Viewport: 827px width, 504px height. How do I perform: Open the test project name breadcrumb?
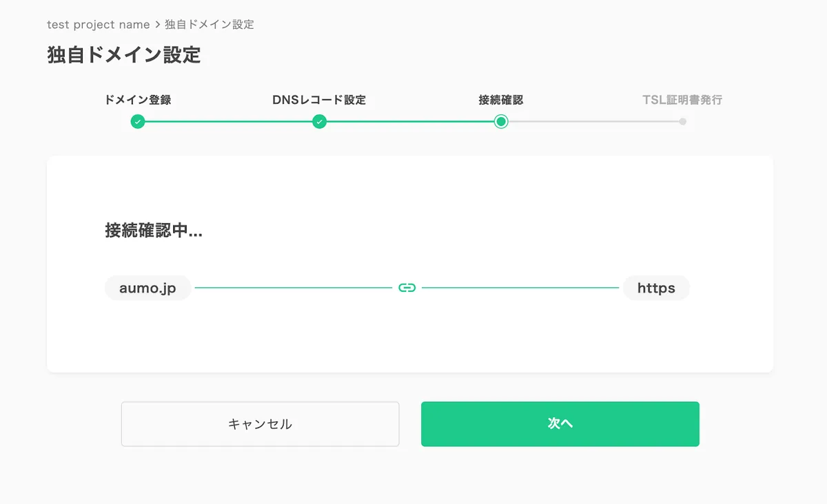click(98, 25)
